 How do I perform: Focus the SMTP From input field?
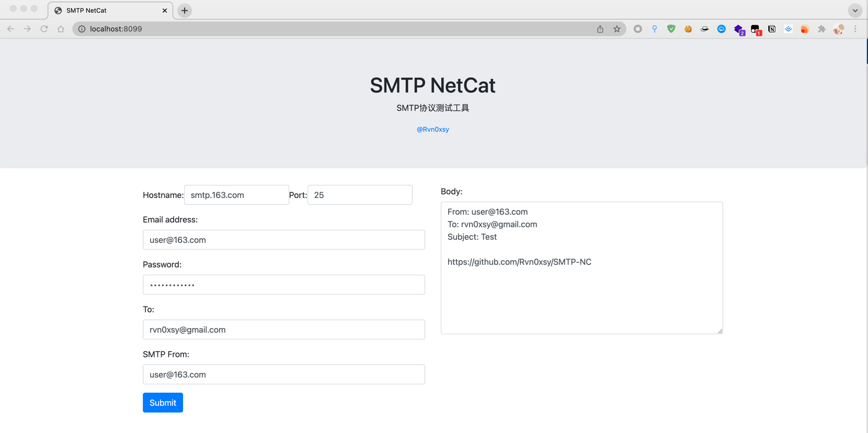[x=284, y=375]
